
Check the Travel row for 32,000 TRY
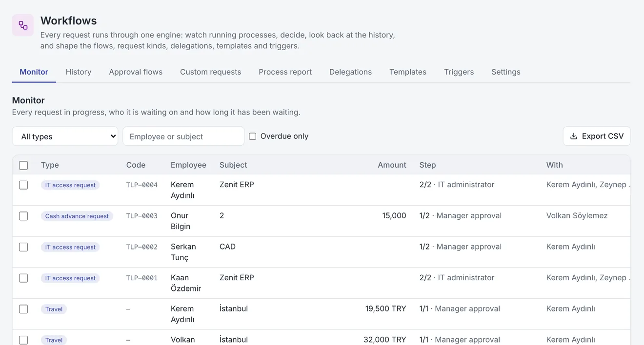(23, 340)
